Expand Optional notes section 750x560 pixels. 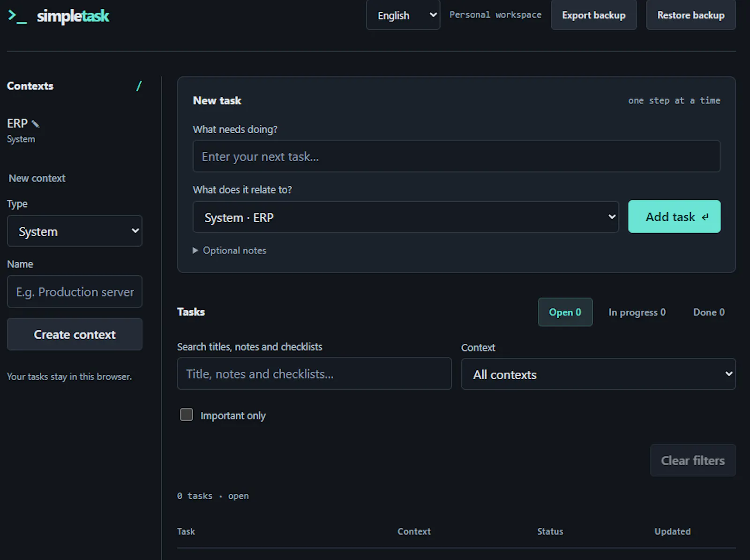click(230, 250)
